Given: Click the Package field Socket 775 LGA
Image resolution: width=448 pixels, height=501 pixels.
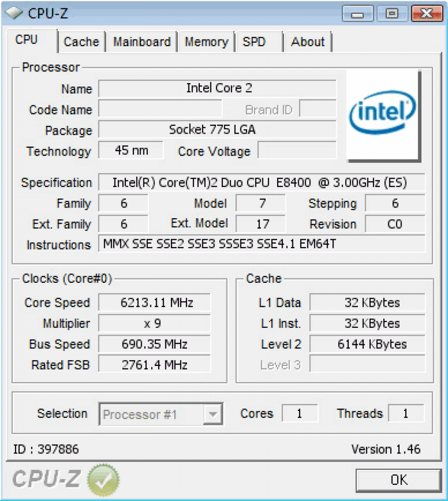Looking at the screenshot, I should (x=217, y=129).
